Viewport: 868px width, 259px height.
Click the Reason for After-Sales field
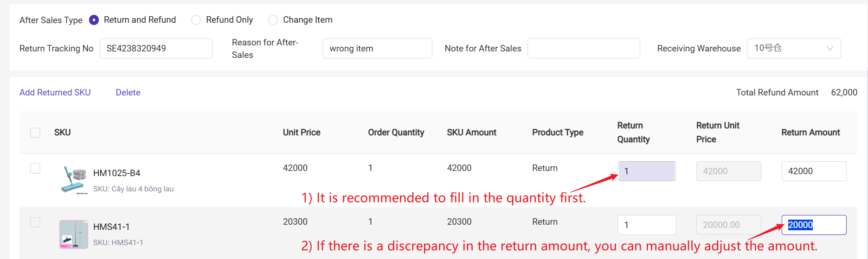[x=377, y=48]
